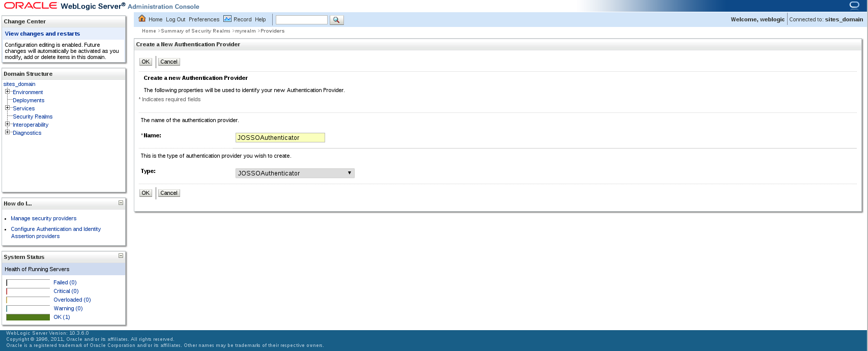Collapse the System Status panel

(121, 256)
